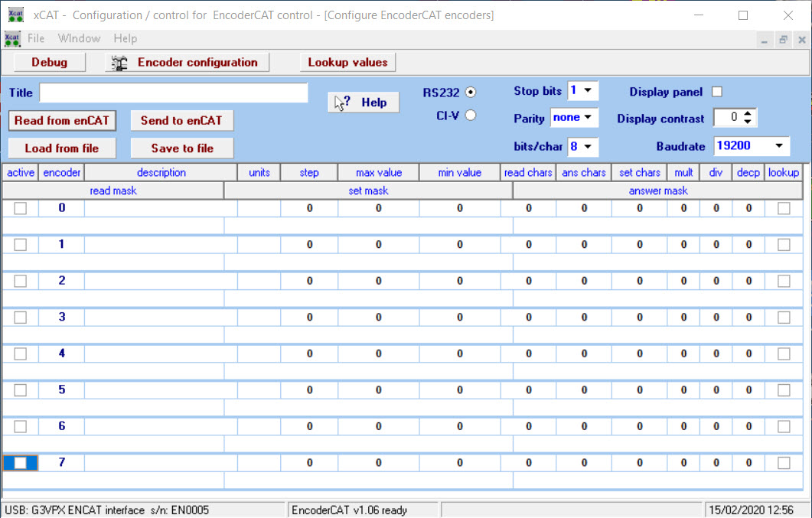Click the read mask header
The width and height of the screenshot is (812, 518).
(x=113, y=191)
